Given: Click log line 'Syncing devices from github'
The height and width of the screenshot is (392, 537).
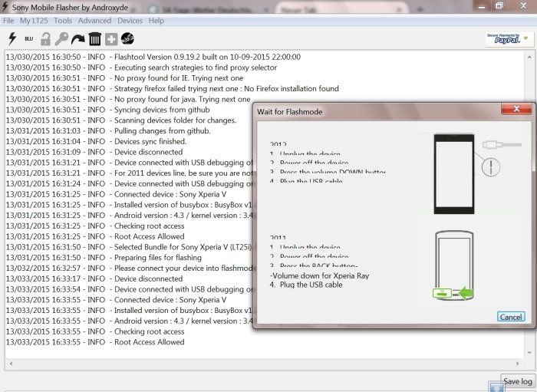Looking at the screenshot, I should click(108, 110).
